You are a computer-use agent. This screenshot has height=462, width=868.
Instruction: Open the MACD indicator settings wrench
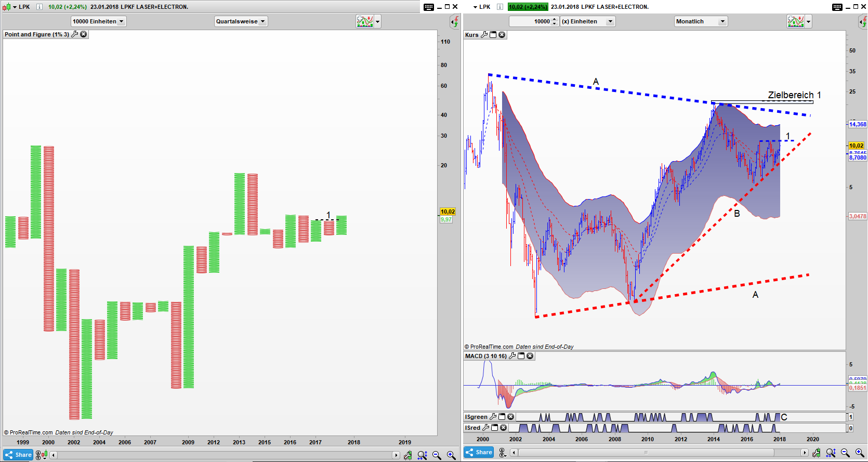512,356
